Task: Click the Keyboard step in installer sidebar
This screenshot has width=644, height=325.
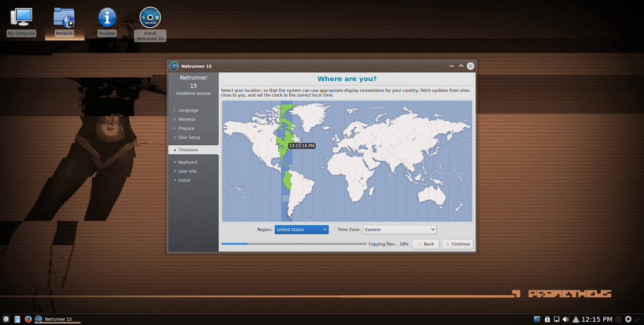Action: pyautogui.click(x=188, y=162)
